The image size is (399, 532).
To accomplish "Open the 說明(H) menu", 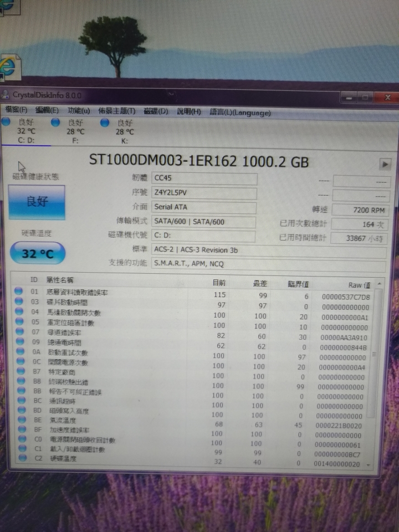I will [189, 111].
